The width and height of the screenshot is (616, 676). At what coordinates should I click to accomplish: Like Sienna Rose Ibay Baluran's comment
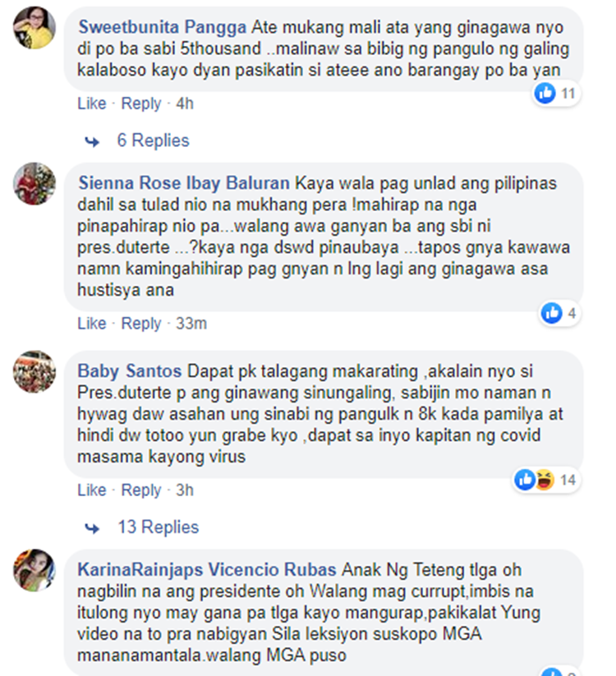[x=92, y=324]
